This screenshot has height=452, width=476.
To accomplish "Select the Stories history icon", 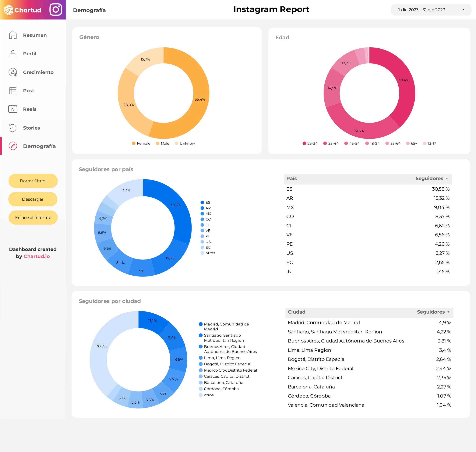I will tap(13, 128).
